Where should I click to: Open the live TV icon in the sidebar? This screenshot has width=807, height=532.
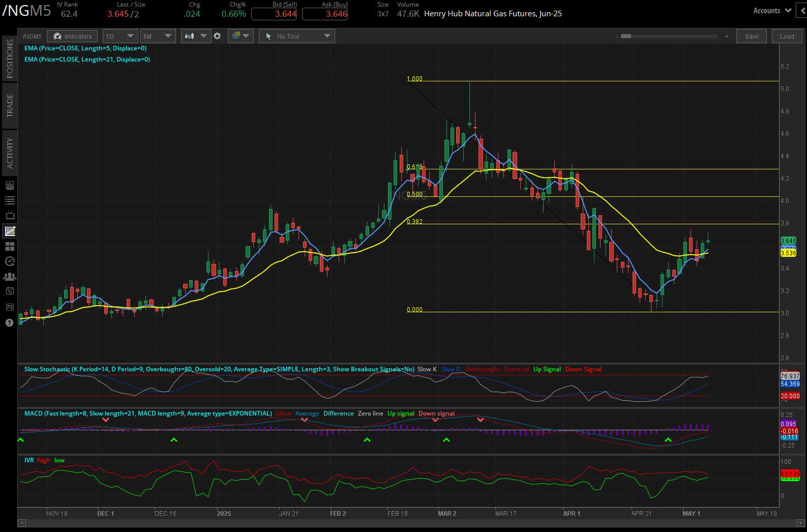click(9, 216)
